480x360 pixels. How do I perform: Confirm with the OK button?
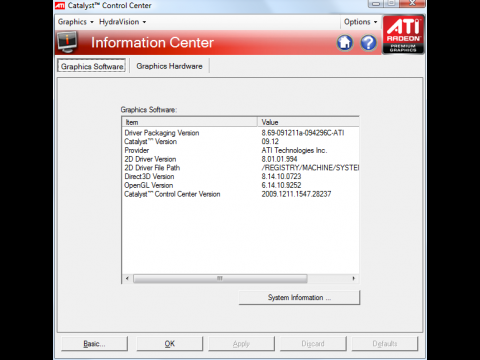point(170,344)
